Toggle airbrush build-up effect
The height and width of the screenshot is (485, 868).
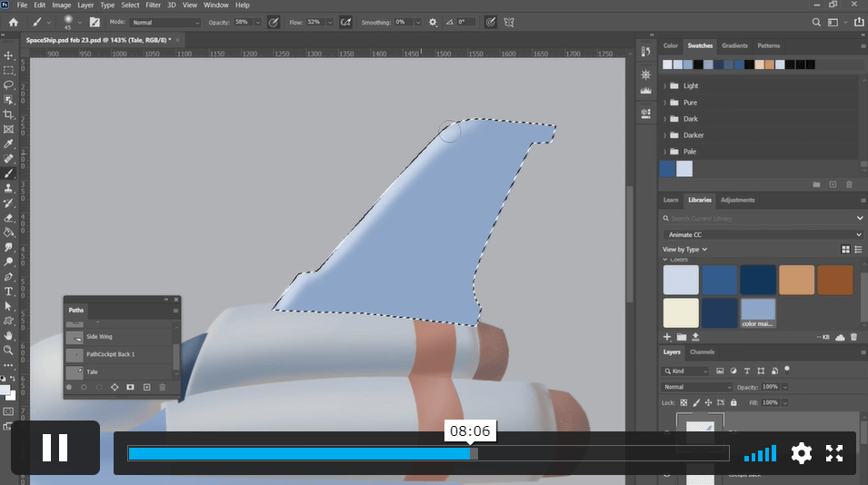[345, 22]
